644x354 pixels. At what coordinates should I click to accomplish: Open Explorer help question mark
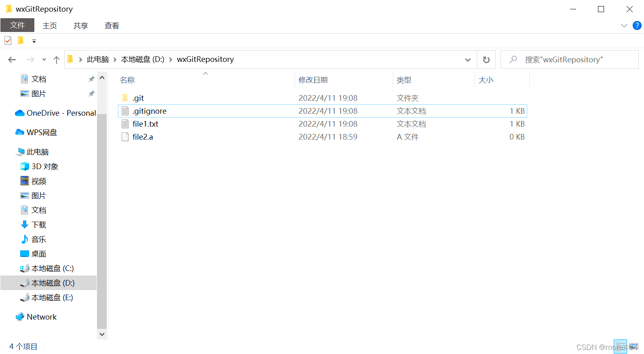pyautogui.click(x=637, y=25)
